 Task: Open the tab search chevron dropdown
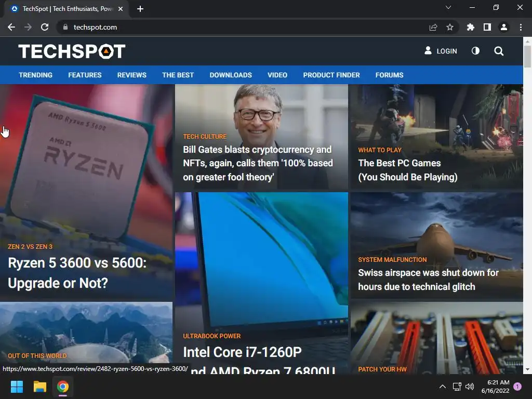click(x=448, y=7)
